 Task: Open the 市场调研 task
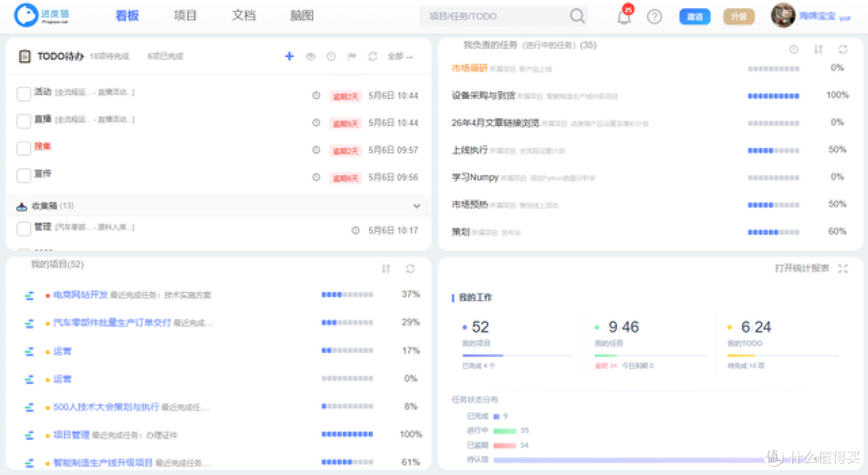[x=469, y=68]
